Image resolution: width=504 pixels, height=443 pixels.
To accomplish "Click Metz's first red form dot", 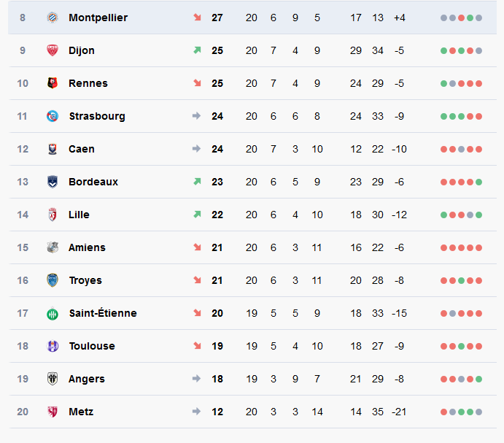I will (444, 412).
